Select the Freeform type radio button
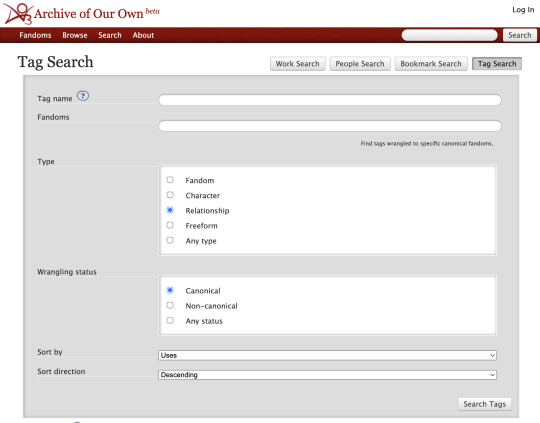 [x=170, y=225]
